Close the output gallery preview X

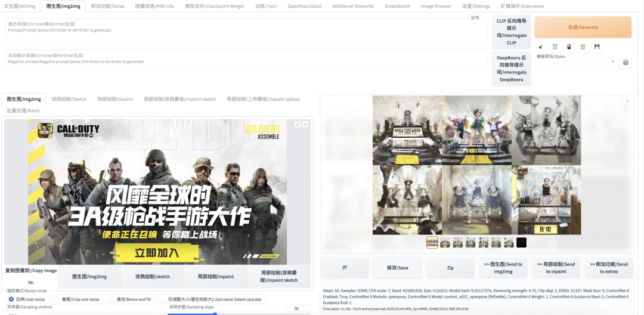point(627,101)
